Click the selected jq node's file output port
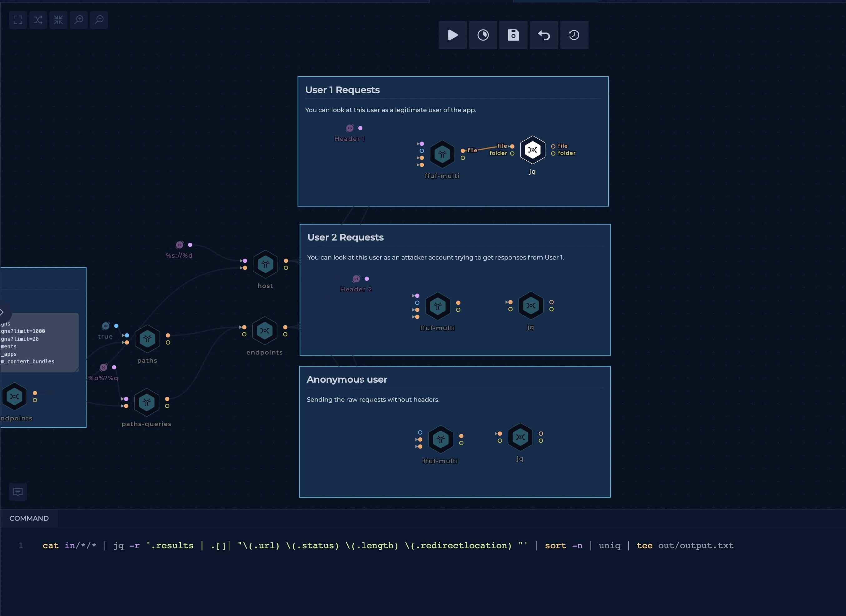Viewport: 846px width, 616px height. 553,146
